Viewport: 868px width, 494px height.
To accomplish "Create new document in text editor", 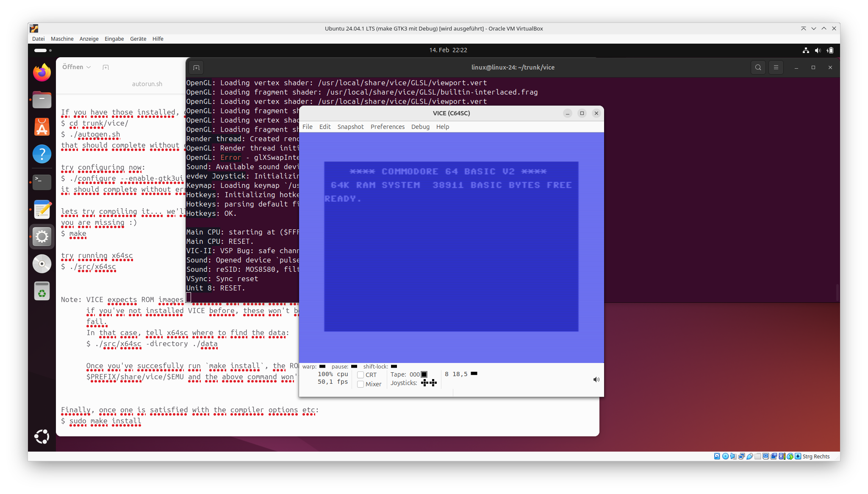I will click(x=106, y=67).
